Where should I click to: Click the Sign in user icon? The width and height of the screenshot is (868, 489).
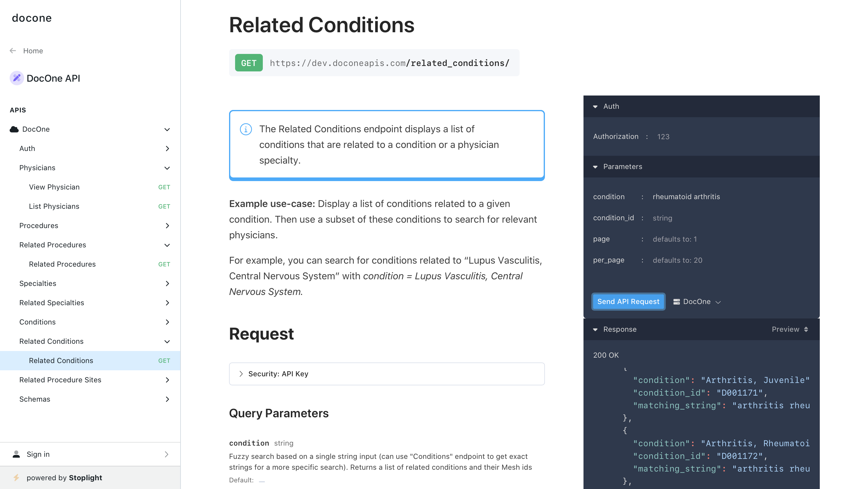[16, 454]
